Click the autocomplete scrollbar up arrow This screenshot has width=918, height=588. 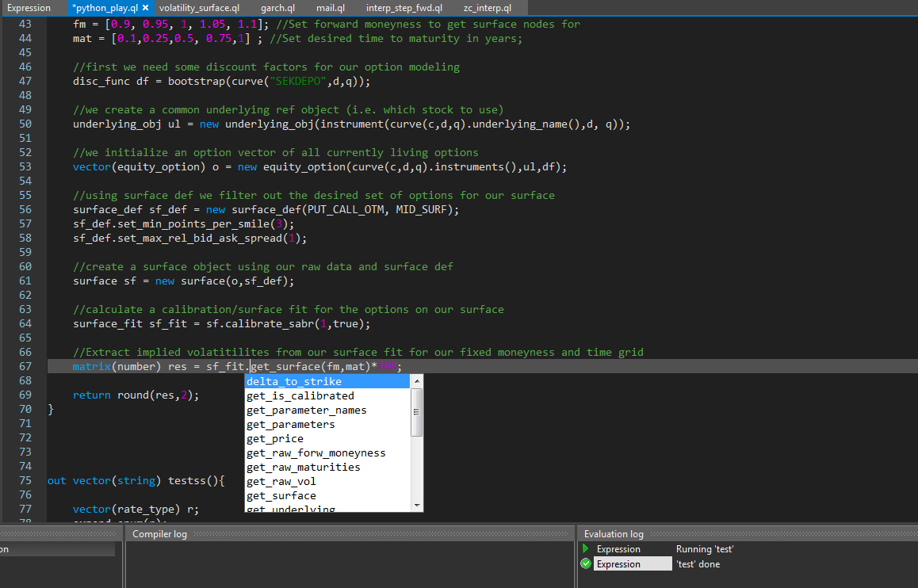tap(417, 381)
